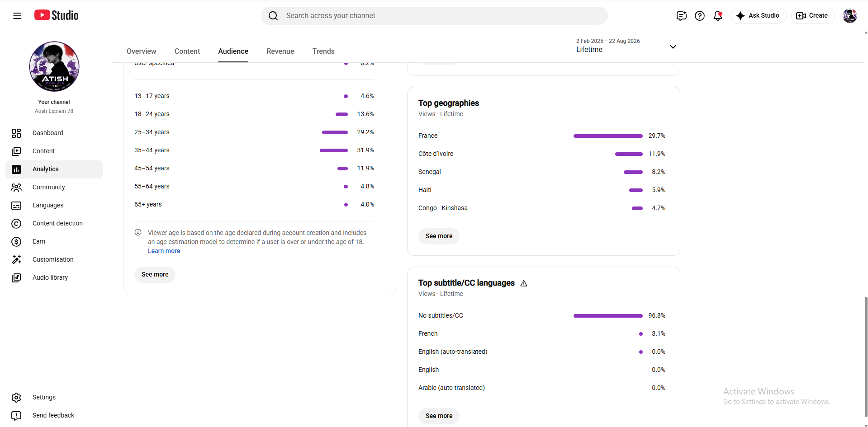Switch to the Revenue tab
The image size is (868, 427).
pyautogui.click(x=280, y=52)
